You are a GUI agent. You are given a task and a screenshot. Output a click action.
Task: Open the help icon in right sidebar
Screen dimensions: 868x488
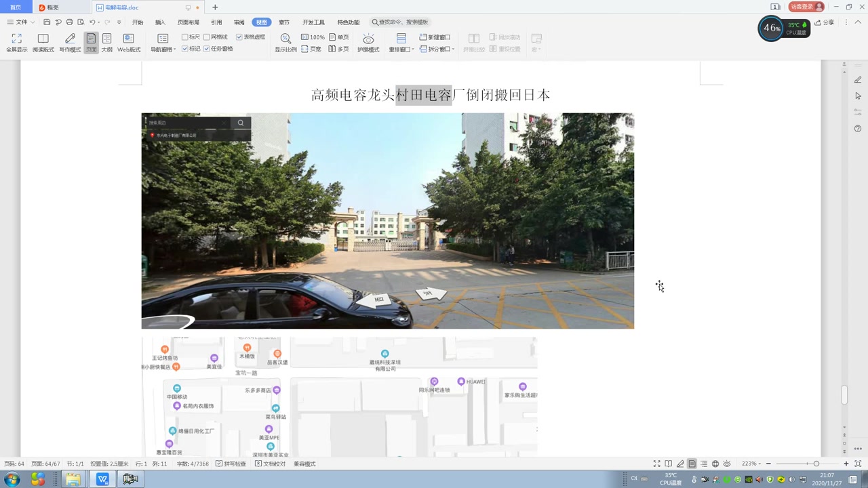pyautogui.click(x=858, y=128)
